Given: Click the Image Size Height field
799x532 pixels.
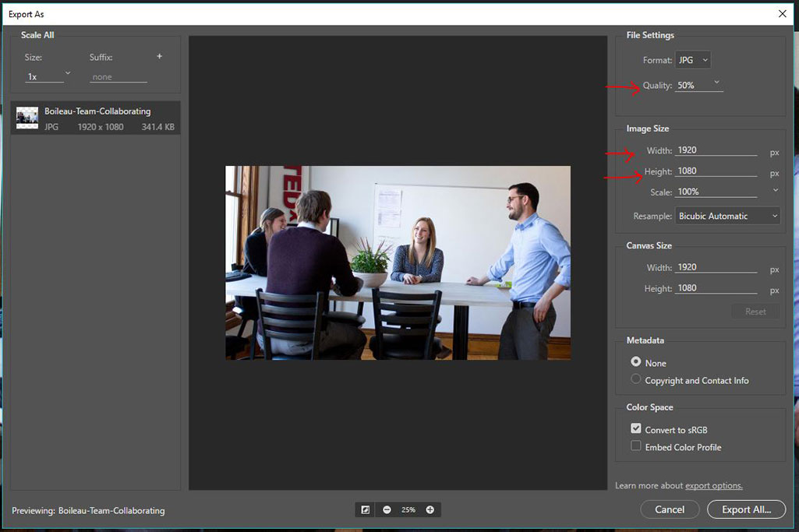Looking at the screenshot, I should click(716, 171).
